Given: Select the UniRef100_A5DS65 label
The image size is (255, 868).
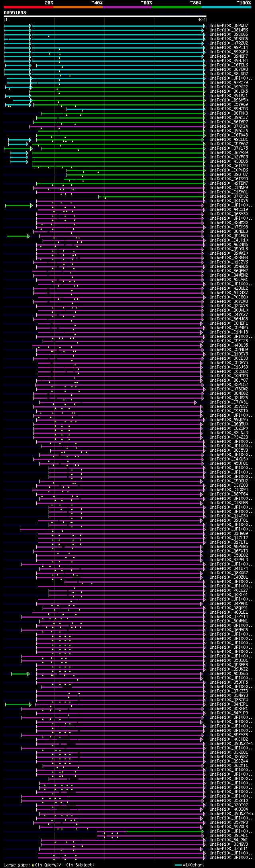Looking at the screenshot, I should click(x=229, y=674).
